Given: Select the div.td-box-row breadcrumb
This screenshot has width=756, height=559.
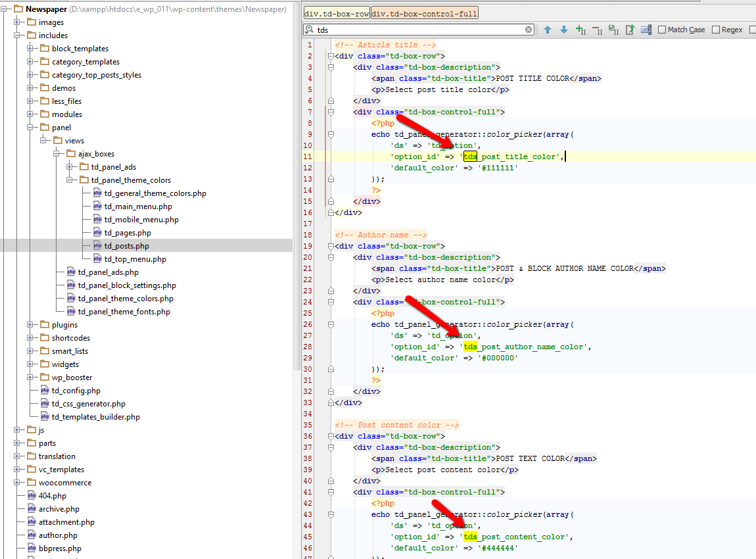Looking at the screenshot, I should coord(337,14).
